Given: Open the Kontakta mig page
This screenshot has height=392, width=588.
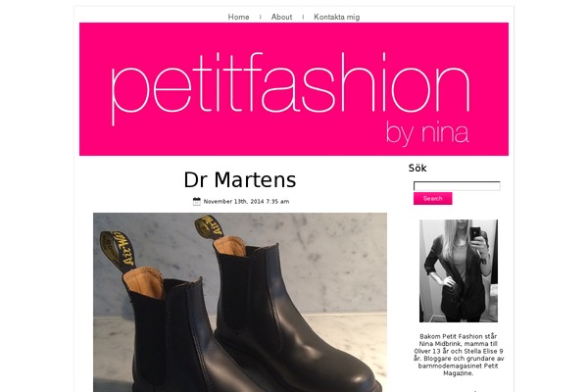Looking at the screenshot, I should click(x=337, y=17).
